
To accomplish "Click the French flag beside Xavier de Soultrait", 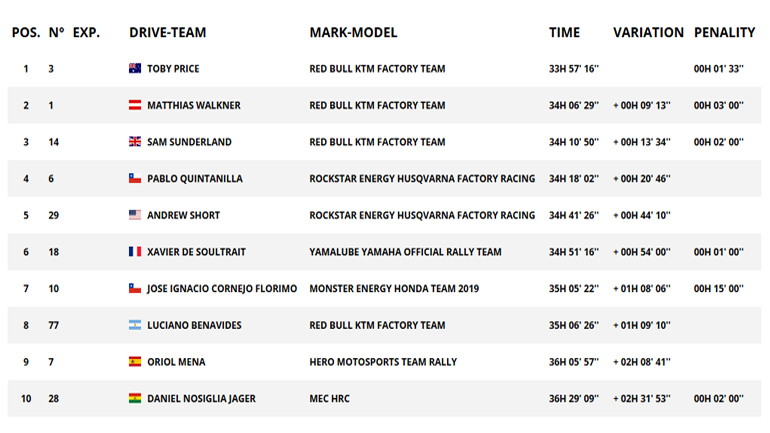I will coord(135,252).
